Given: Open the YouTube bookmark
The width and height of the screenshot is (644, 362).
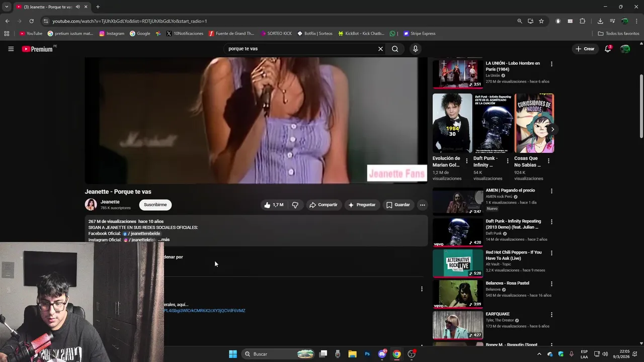Looking at the screenshot, I should tap(31, 34).
